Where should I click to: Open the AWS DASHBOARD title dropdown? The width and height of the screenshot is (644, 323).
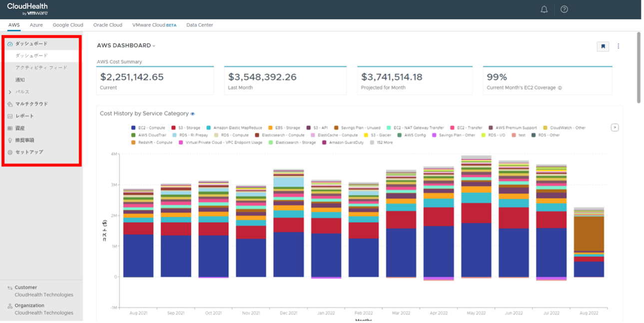tap(126, 45)
